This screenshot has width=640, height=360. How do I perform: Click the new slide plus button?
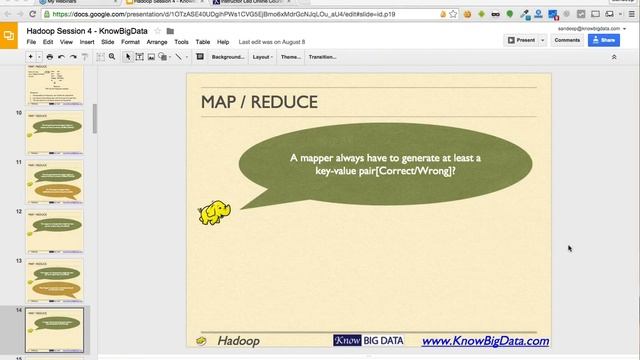[31, 57]
